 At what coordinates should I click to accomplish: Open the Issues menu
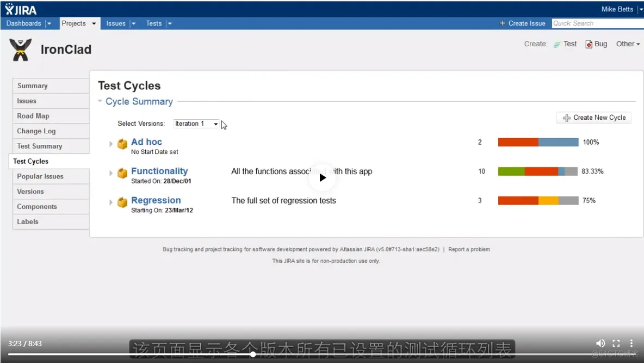tap(116, 23)
